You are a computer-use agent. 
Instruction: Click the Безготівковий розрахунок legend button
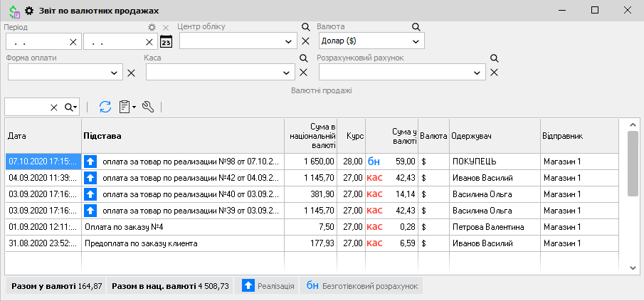tap(361, 286)
